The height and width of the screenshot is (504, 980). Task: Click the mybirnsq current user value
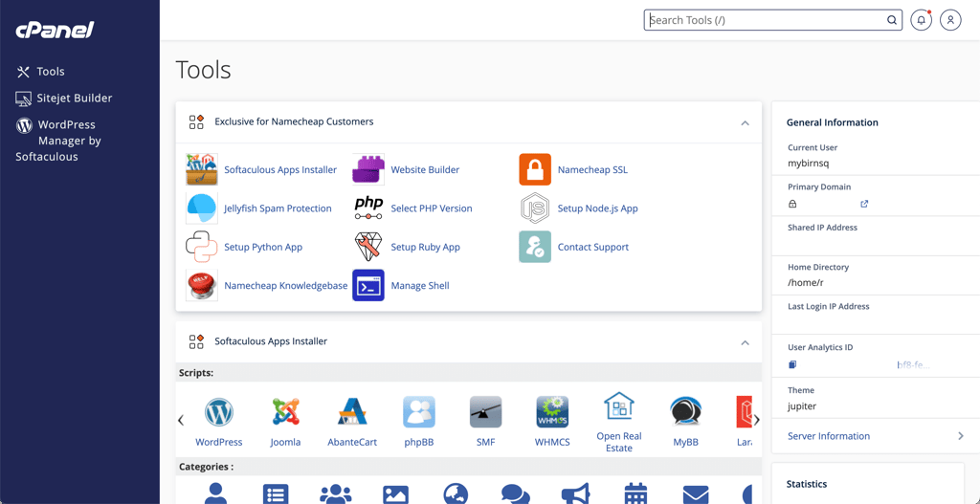click(x=808, y=163)
